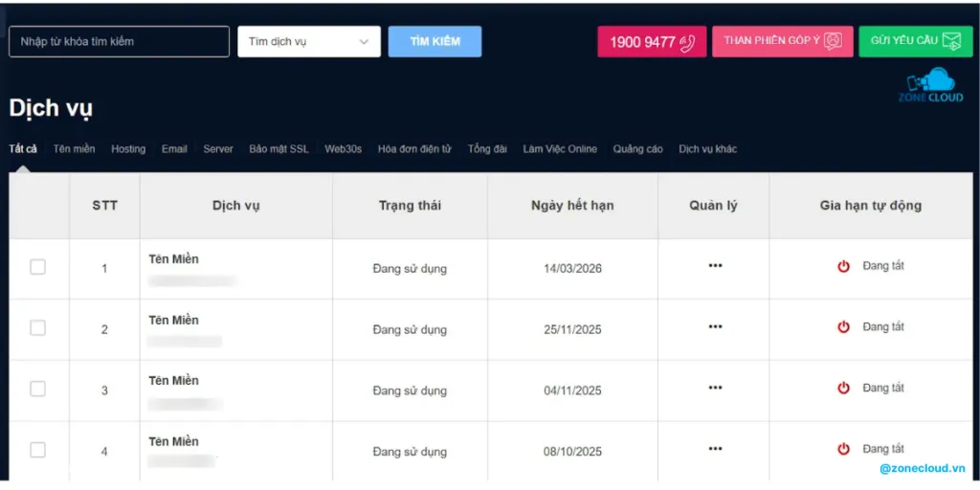Click the Gia hạn tự động column header

click(871, 206)
